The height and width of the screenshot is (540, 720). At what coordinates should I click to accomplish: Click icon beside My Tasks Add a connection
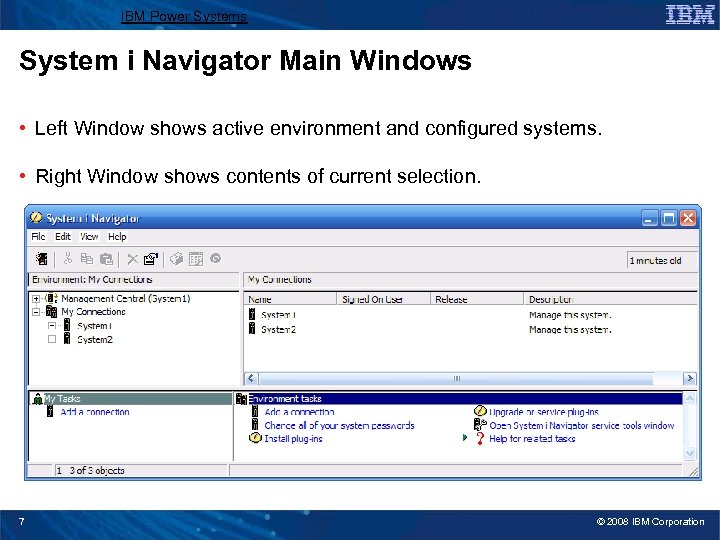(50, 411)
